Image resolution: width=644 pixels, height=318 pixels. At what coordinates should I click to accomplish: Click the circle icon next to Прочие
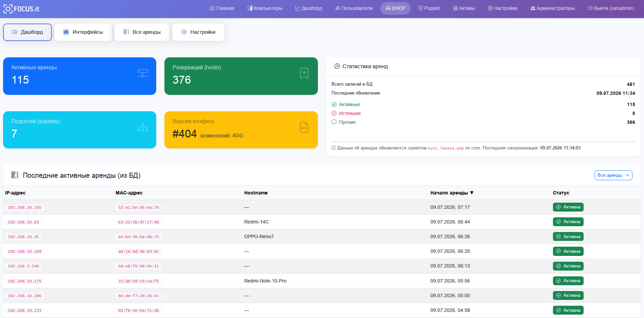coord(334,122)
